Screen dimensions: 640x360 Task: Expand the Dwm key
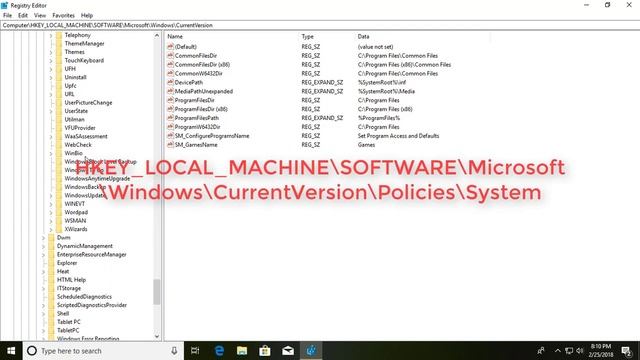tap(43, 238)
